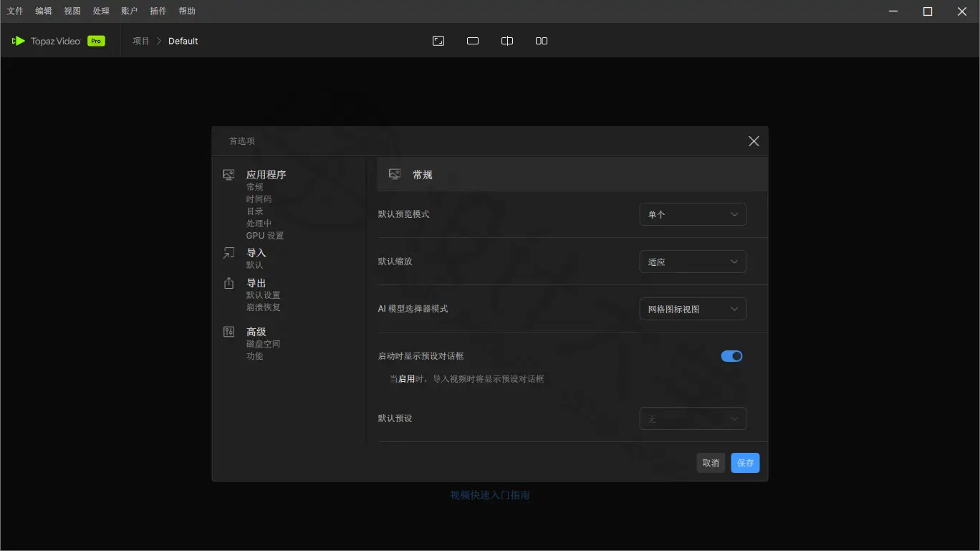Select 默认 under 导入
Screen dimensions: 980x551
[254, 265]
